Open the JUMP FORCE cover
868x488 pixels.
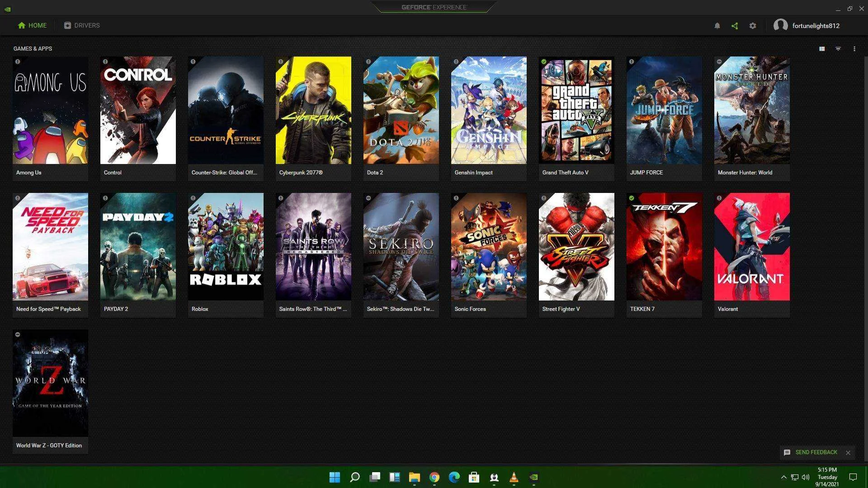click(664, 110)
